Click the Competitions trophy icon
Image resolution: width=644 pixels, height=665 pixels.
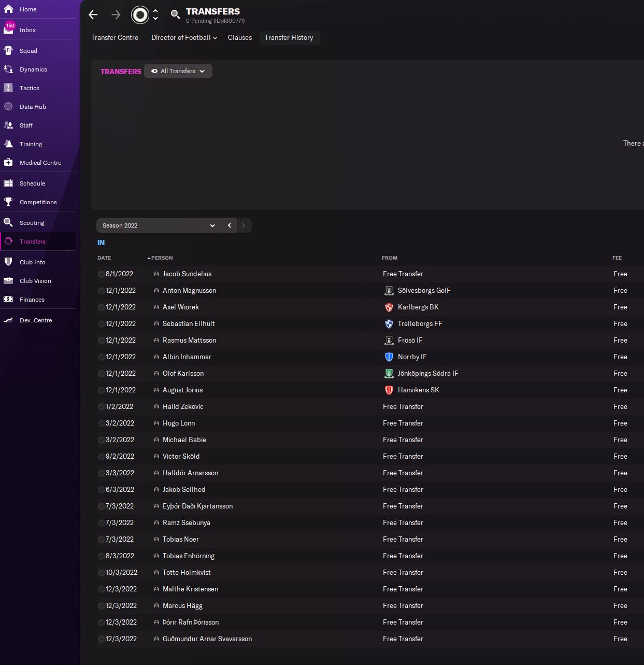tap(8, 202)
